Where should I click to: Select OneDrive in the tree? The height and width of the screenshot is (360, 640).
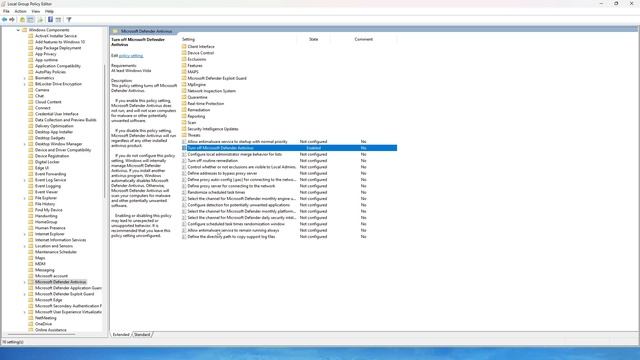click(43, 324)
